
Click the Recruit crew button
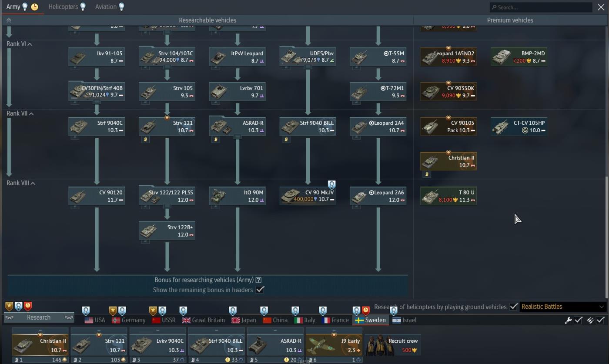(x=393, y=345)
